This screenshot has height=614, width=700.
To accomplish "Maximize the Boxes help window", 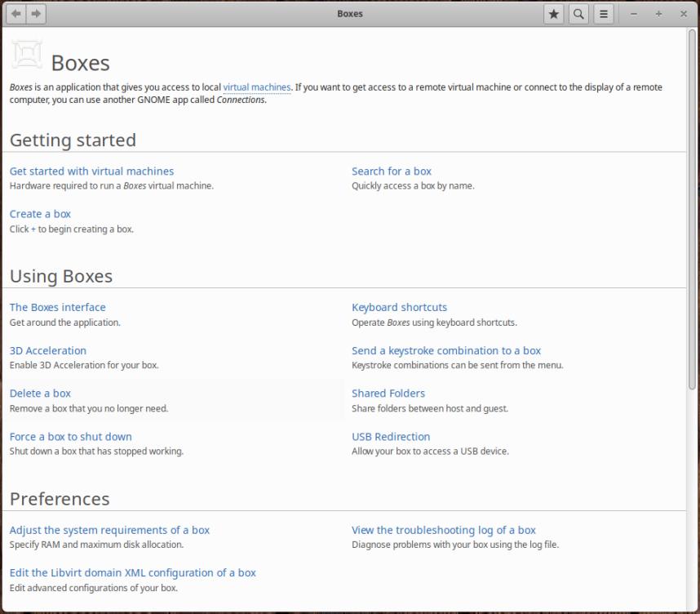I will coord(658,15).
